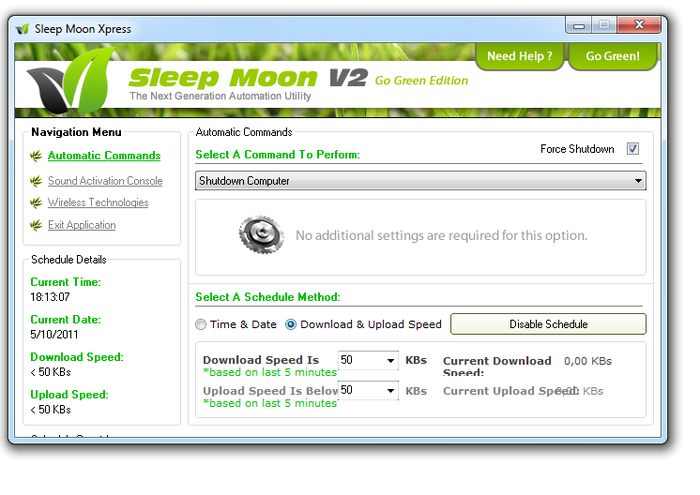Viewport: 700px width, 495px height.
Task: Click the 18:13:07 current time value
Action: click(x=50, y=297)
